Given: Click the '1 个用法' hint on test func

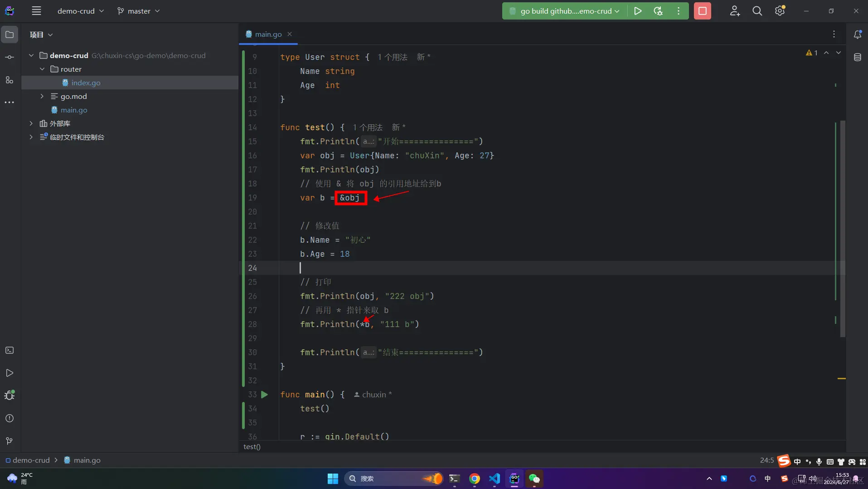Looking at the screenshot, I should click(x=368, y=127).
